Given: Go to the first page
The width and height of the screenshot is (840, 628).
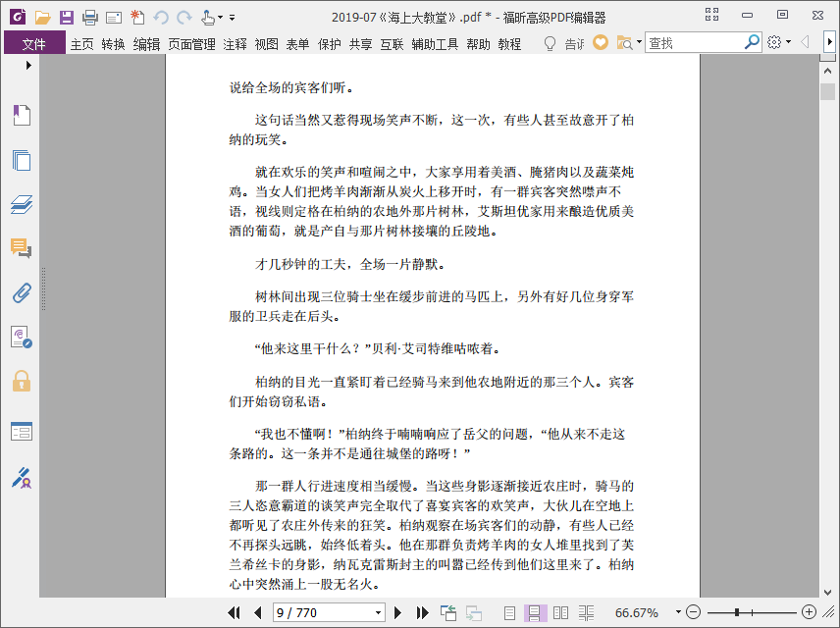Looking at the screenshot, I should [235, 612].
